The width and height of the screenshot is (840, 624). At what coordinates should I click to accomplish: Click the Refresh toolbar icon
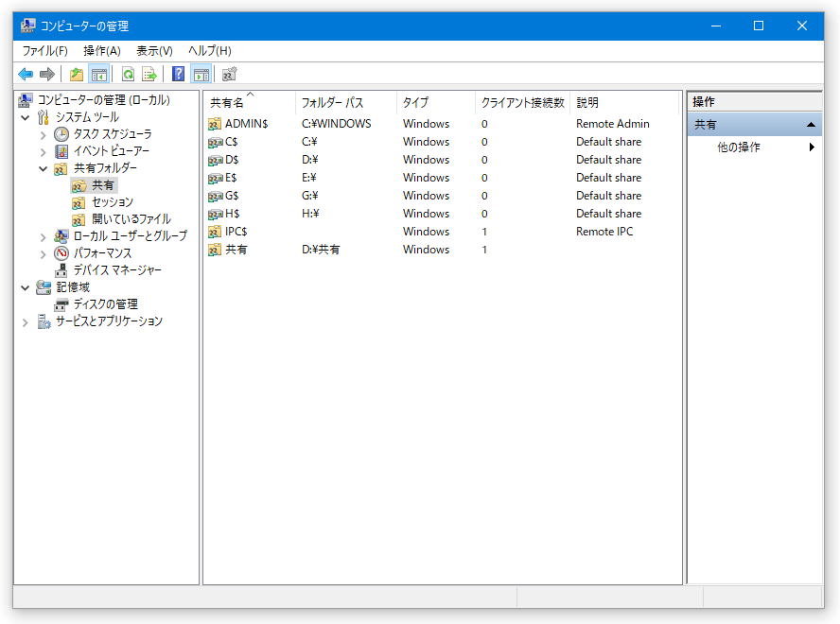[128, 74]
